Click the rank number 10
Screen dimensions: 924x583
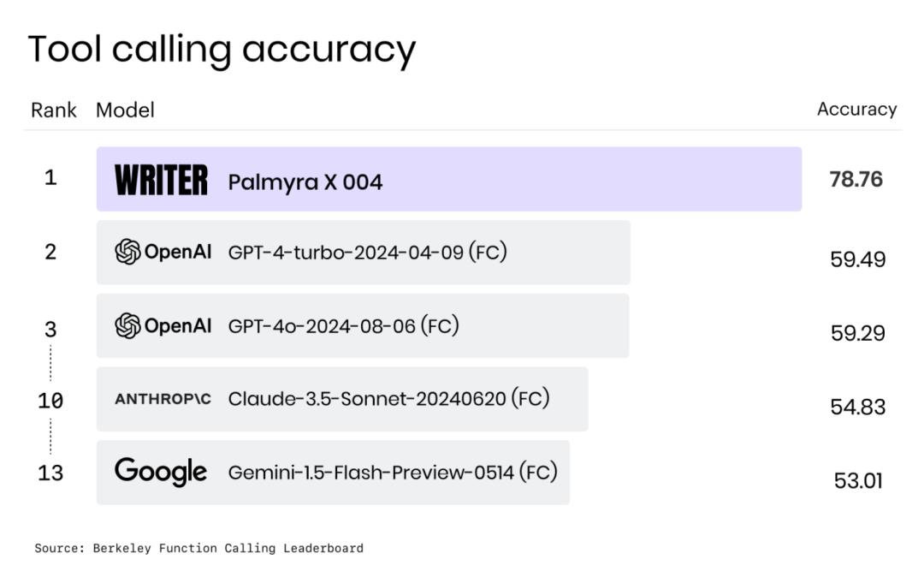click(x=50, y=401)
